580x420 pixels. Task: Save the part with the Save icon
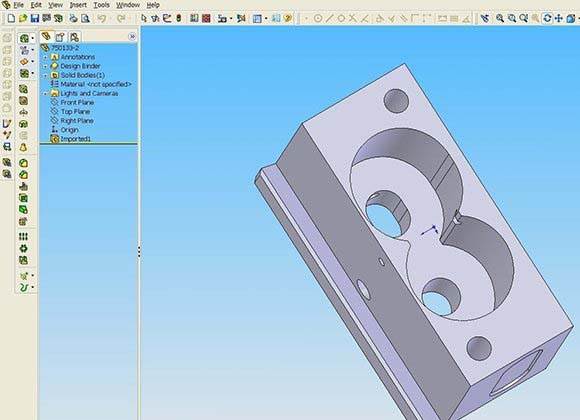pos(35,18)
